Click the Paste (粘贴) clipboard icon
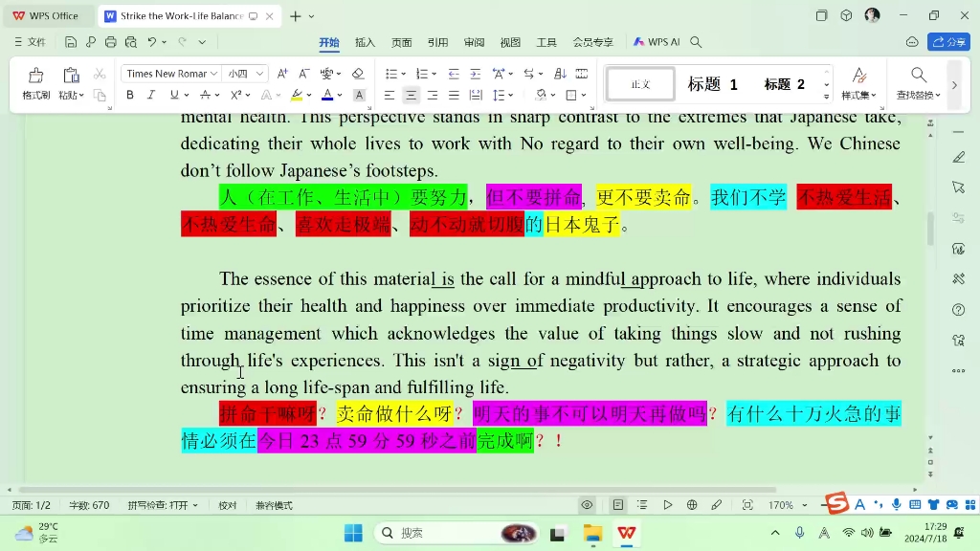 [x=71, y=76]
